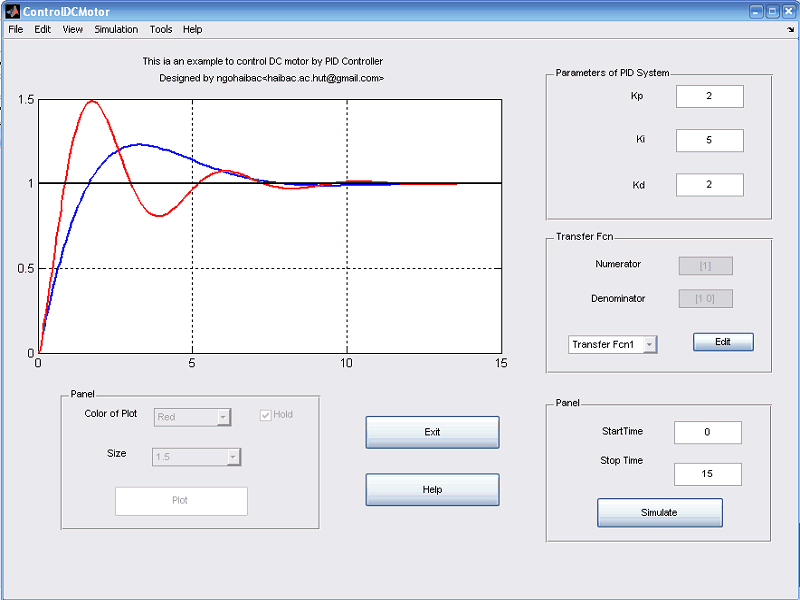Click the MATLAB icon in title bar
The height and width of the screenshot is (600, 800).
[x=13, y=11]
